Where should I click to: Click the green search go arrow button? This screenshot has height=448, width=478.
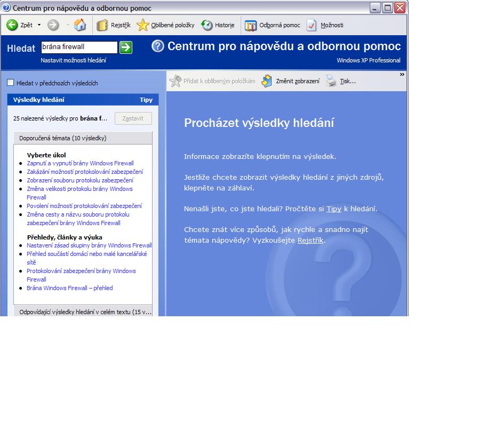(126, 47)
